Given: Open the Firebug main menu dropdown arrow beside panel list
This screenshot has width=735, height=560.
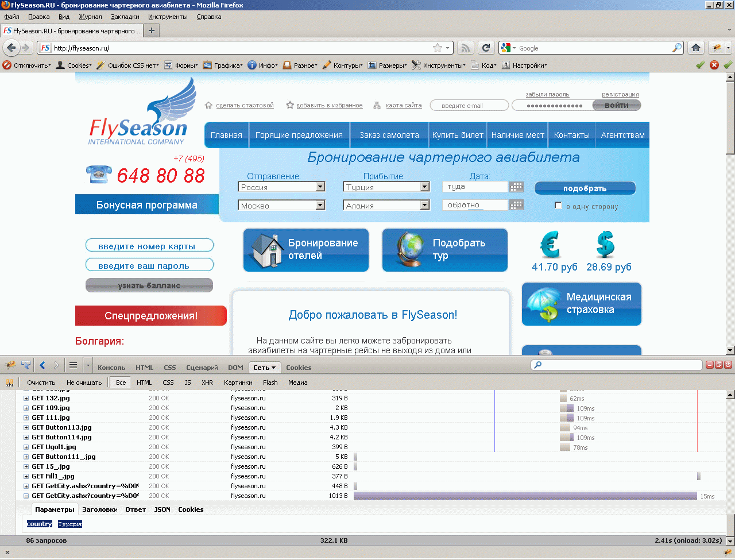Looking at the screenshot, I should click(x=88, y=365).
